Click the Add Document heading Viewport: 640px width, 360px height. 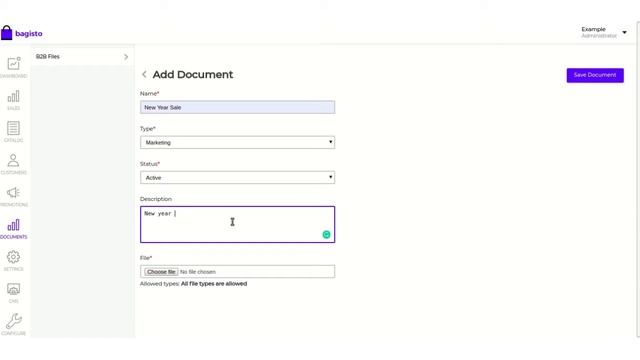click(x=193, y=75)
